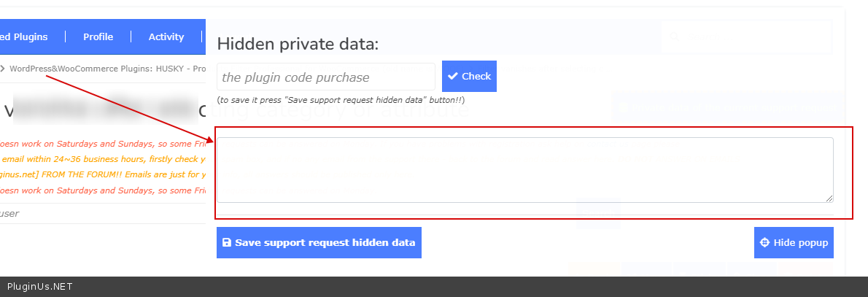This screenshot has height=297, width=868.
Task: Click the checkmark icon on Check button
Action: click(452, 76)
